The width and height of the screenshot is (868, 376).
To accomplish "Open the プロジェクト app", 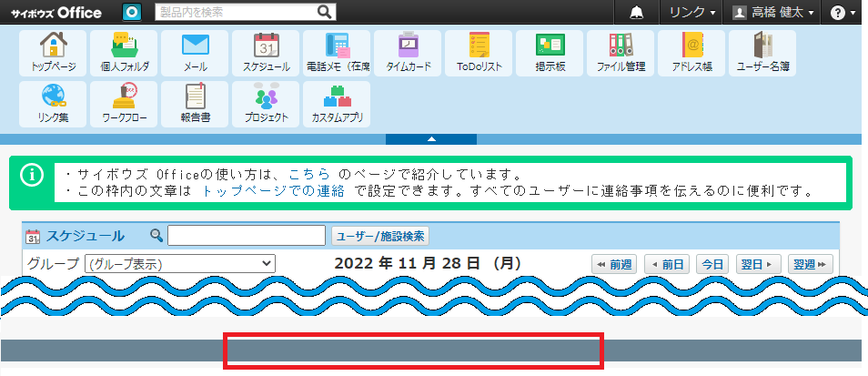I will pos(266,104).
